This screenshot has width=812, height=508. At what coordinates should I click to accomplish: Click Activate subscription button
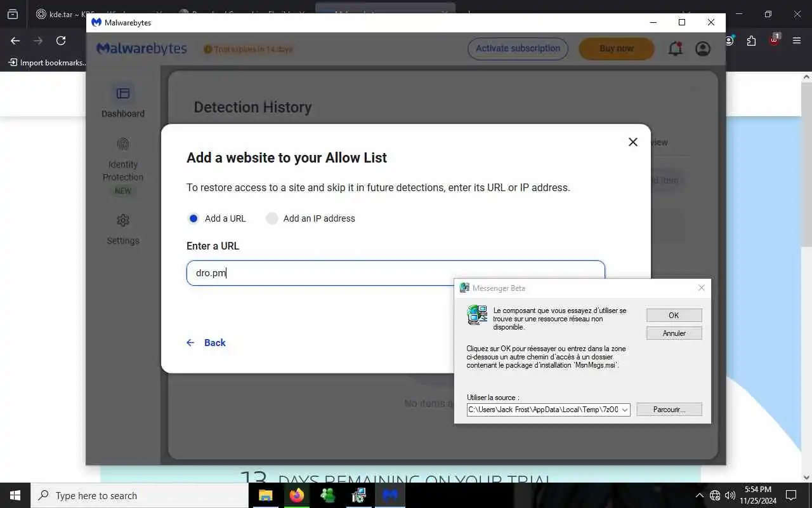tap(518, 48)
